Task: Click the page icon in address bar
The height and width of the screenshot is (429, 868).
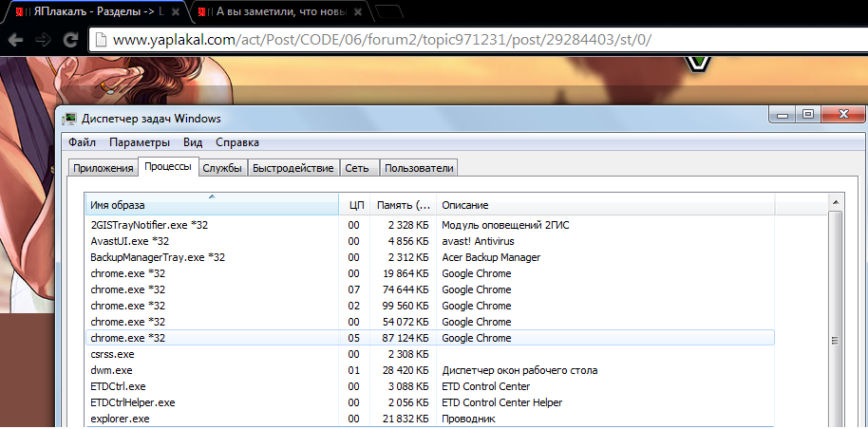Action: click(x=101, y=40)
